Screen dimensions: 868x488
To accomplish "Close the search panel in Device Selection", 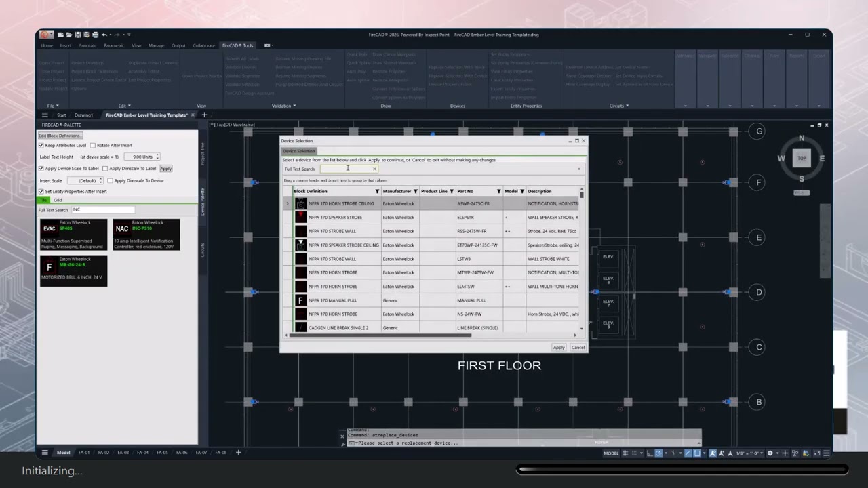I will click(579, 169).
